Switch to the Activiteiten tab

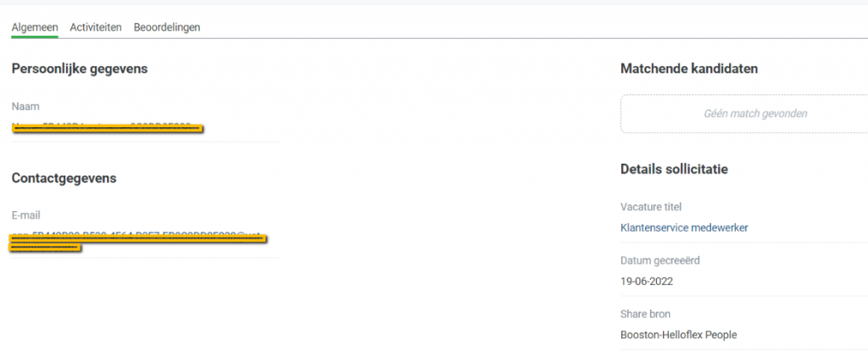96,27
